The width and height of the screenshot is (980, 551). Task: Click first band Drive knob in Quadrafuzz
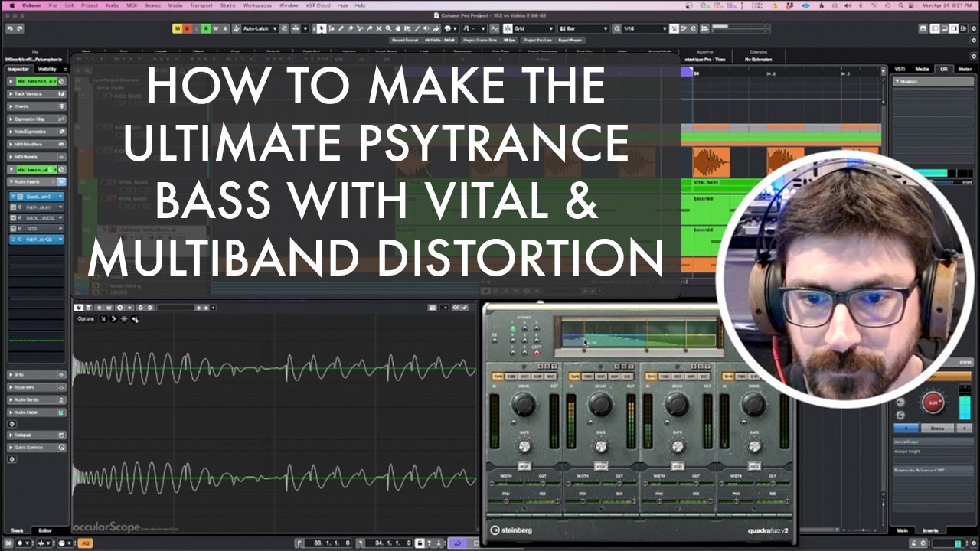tap(524, 404)
